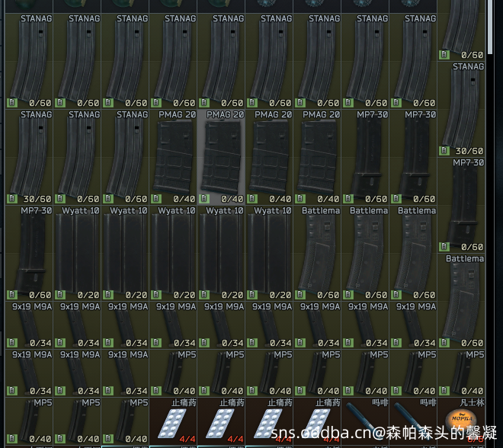The image size is (503, 448).
Task: Select the tall MP7-30 magazine in far-right column
Action: tap(460, 204)
